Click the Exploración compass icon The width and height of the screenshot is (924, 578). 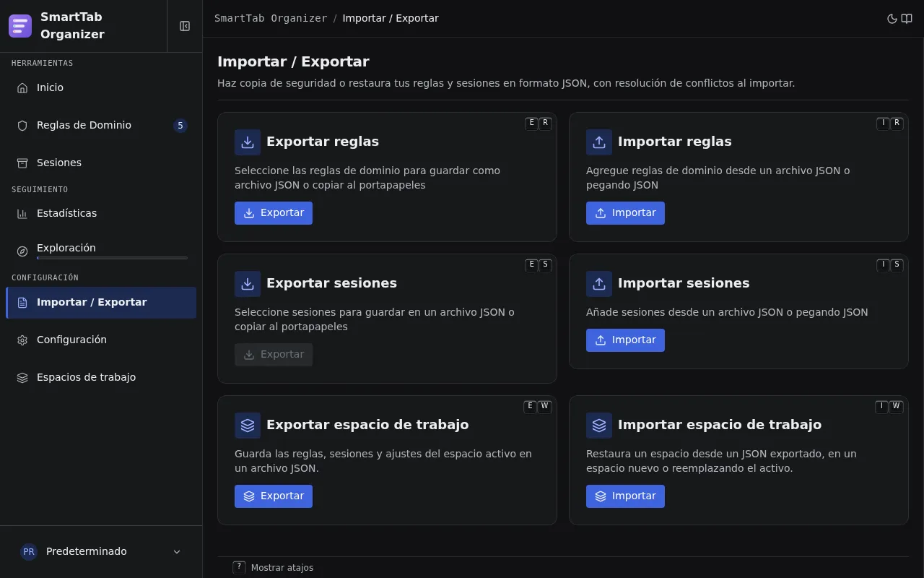click(x=22, y=251)
